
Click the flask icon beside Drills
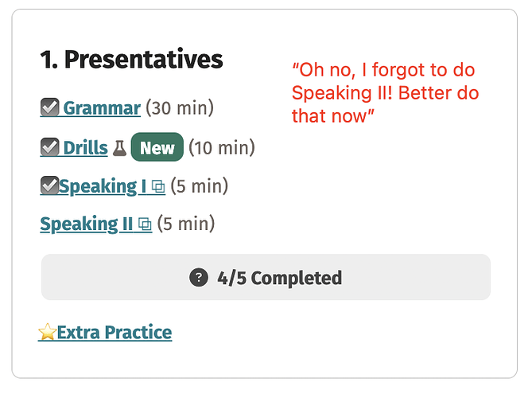click(x=119, y=148)
